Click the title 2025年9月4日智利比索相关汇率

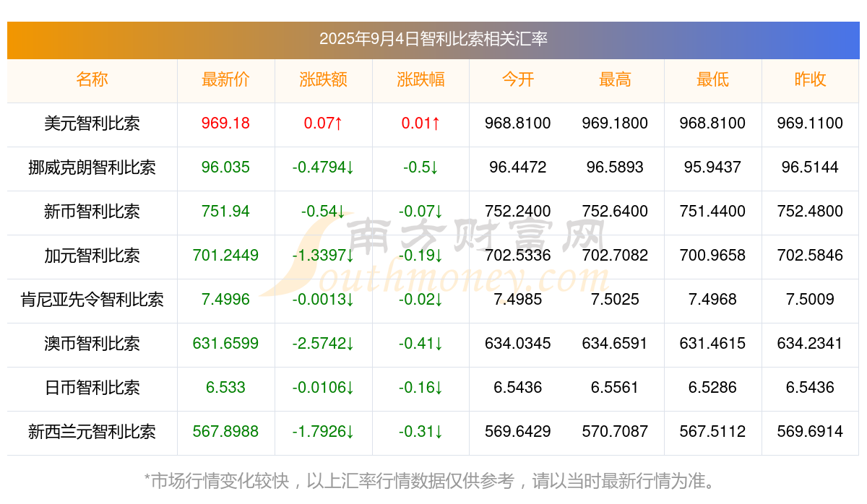[433, 39]
